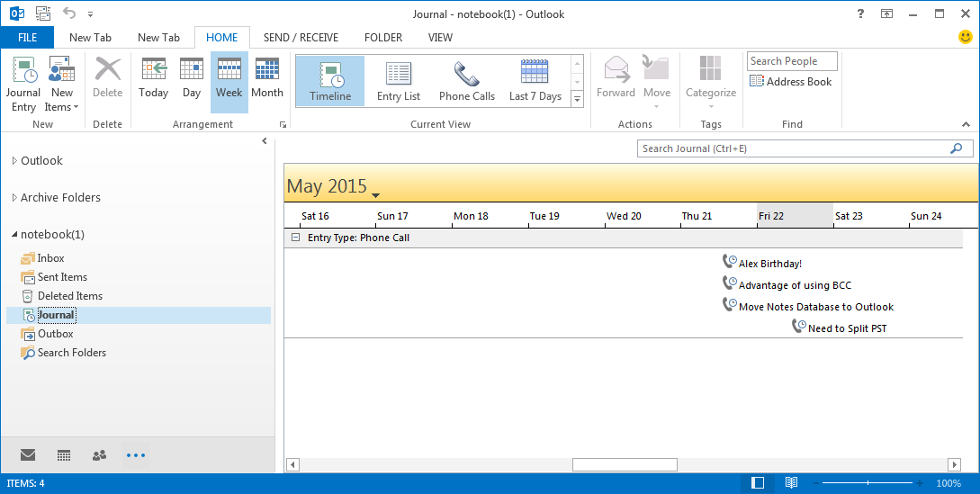
Task: Click the Mon 18 day header
Action: point(490,216)
